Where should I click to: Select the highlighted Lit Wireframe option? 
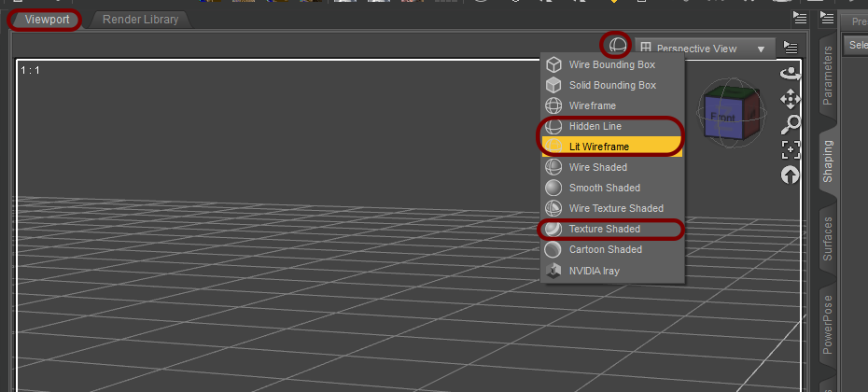click(x=612, y=147)
